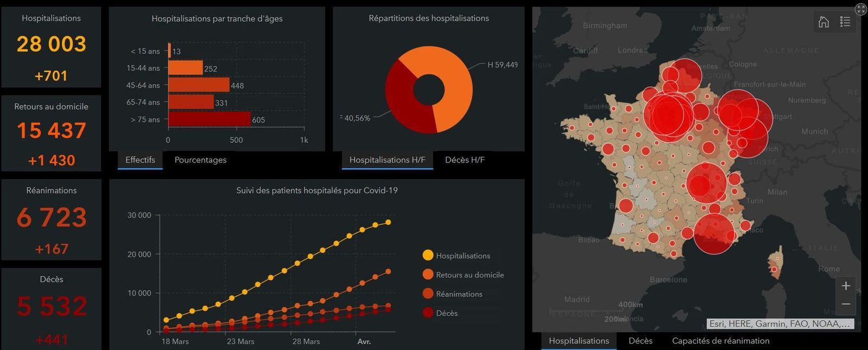The image size is (868, 350).
Task: Open the map legend list icon
Action: 845,22
